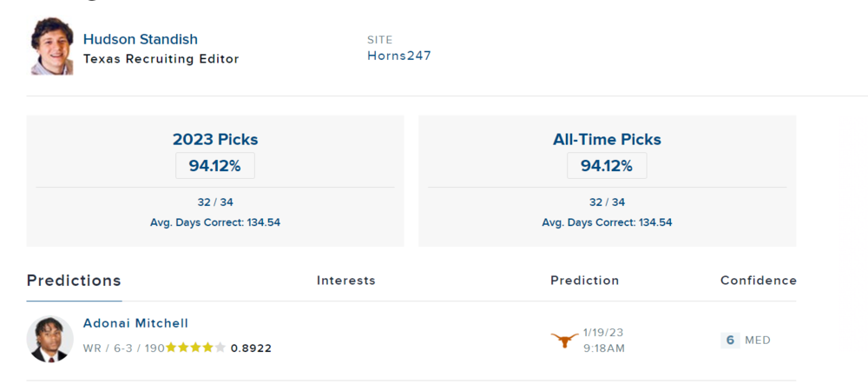Visit the Horns247 site link
Viewport: 868px width, 384px height.
click(399, 56)
